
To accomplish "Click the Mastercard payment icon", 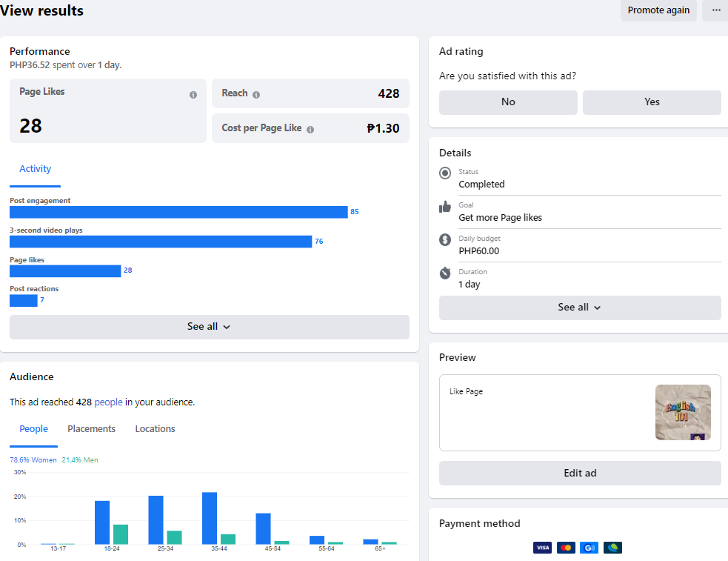I will pos(566,548).
